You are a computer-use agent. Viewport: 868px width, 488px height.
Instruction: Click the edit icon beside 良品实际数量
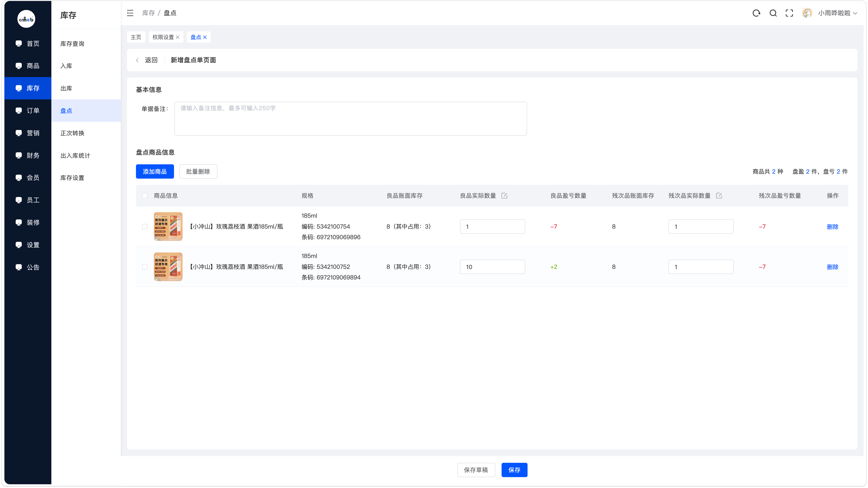click(x=504, y=196)
